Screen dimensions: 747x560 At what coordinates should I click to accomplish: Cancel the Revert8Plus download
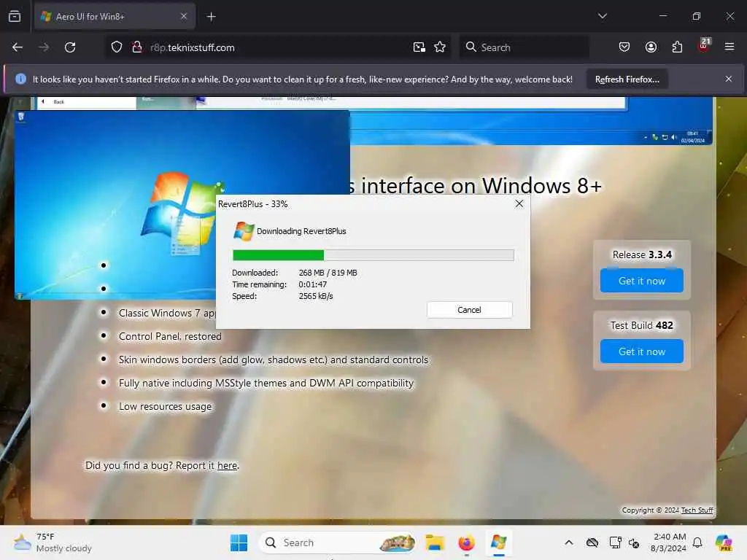coord(469,310)
